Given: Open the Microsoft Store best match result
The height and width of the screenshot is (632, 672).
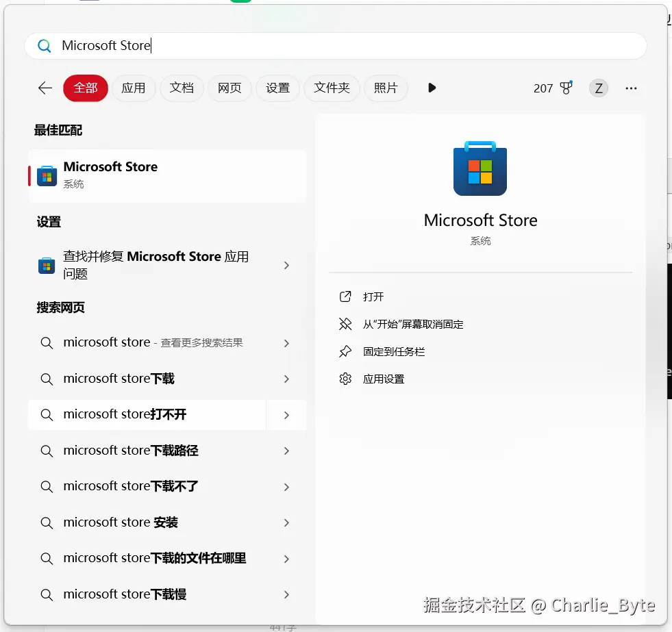Looking at the screenshot, I should point(167,176).
